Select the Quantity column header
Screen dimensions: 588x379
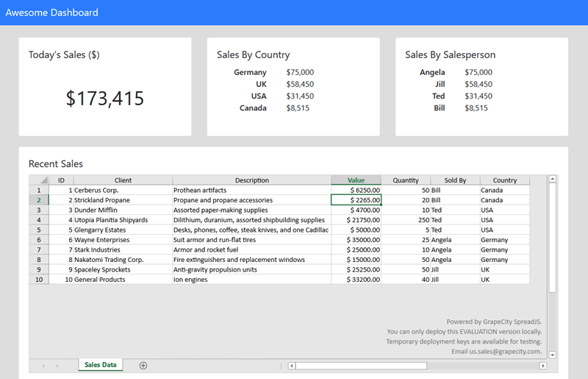click(406, 180)
